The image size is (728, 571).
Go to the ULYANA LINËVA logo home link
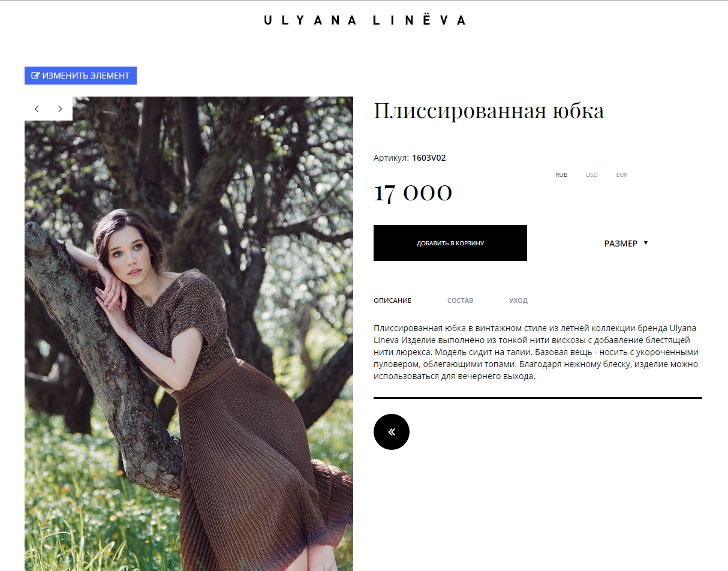tap(365, 20)
